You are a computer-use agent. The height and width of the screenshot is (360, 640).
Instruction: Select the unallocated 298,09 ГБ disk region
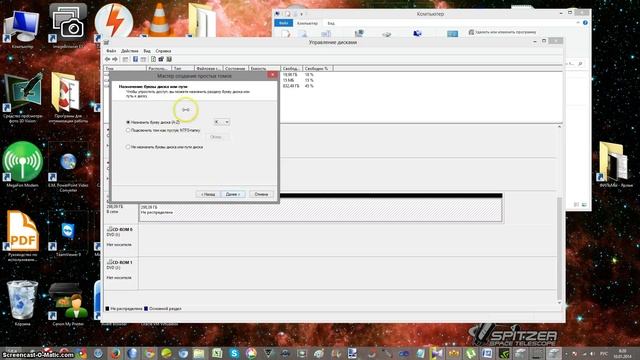tap(320, 210)
